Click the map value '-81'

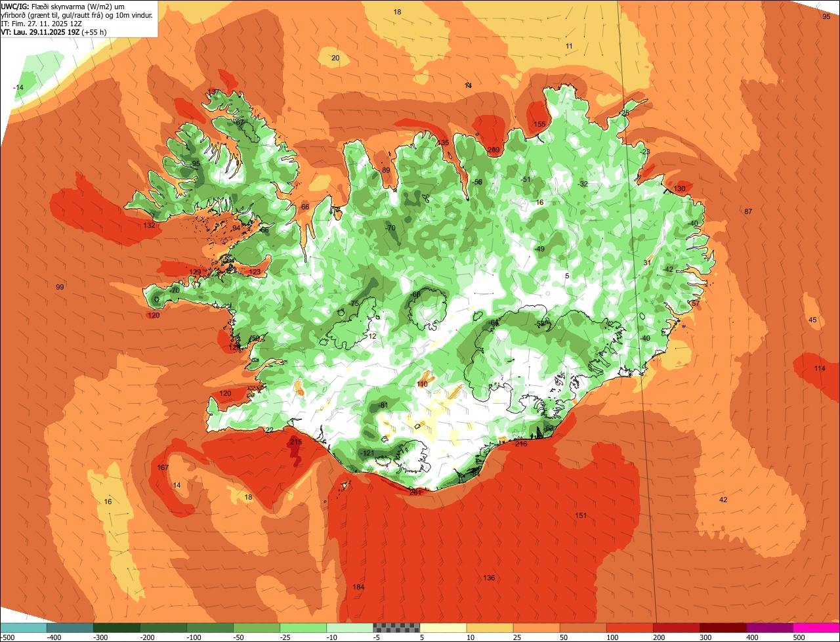(384, 404)
